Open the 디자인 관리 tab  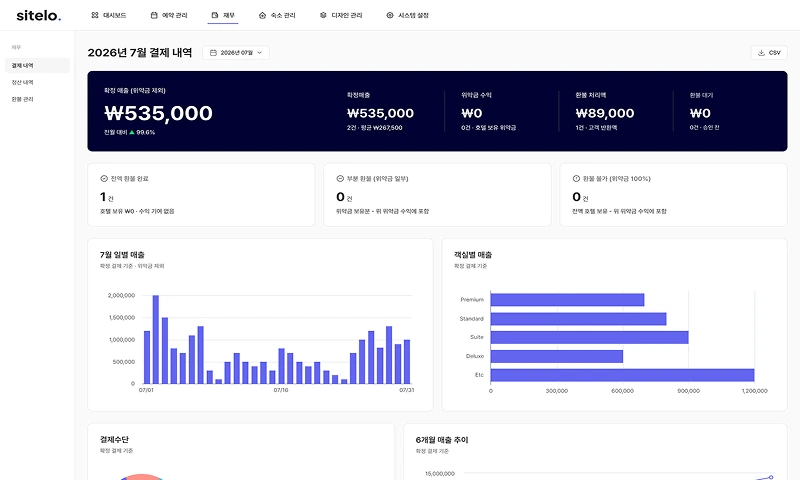tap(341, 15)
